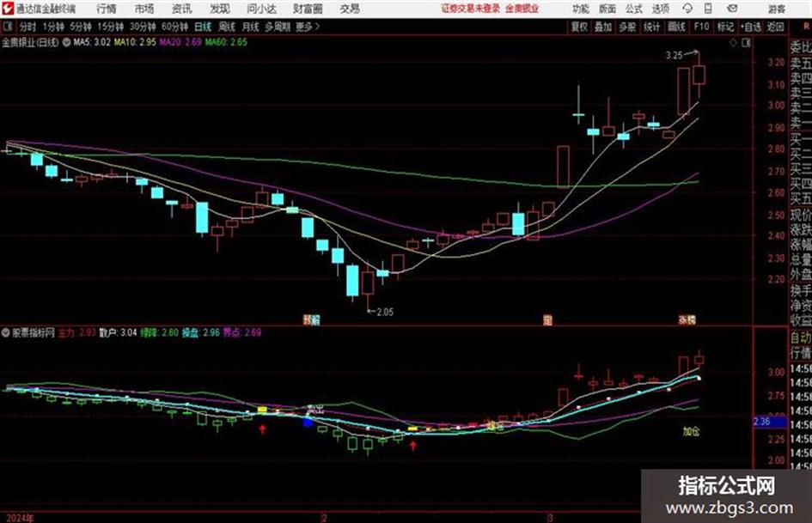Open the 选项 menu

click(660, 9)
